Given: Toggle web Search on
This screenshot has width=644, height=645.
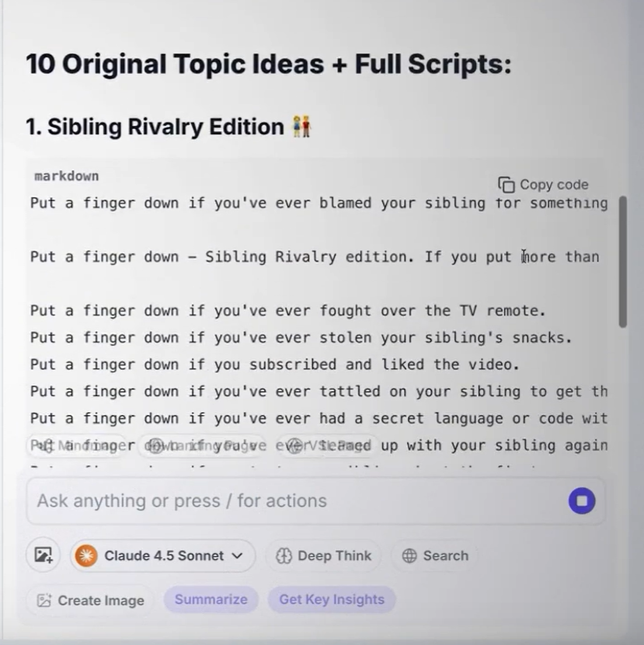Looking at the screenshot, I should click(x=435, y=556).
